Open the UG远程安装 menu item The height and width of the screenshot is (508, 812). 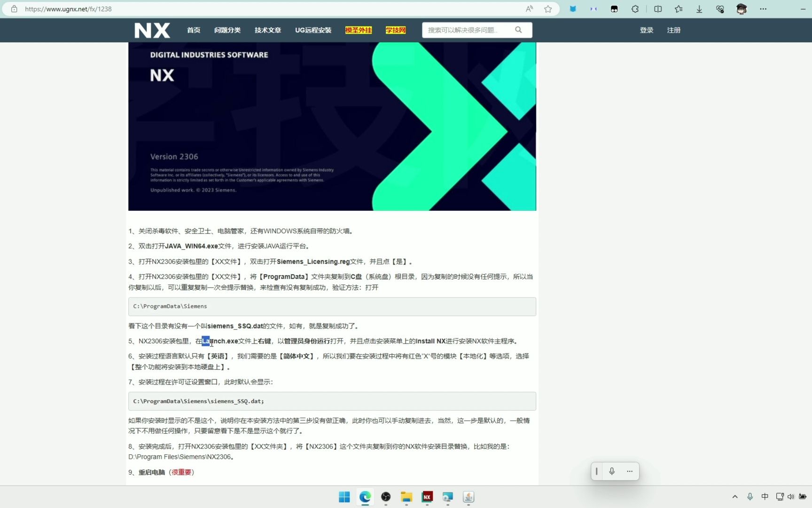click(312, 30)
